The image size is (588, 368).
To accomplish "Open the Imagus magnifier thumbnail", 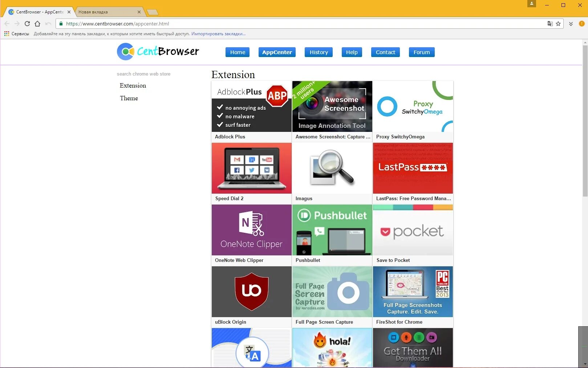I will tap(332, 168).
